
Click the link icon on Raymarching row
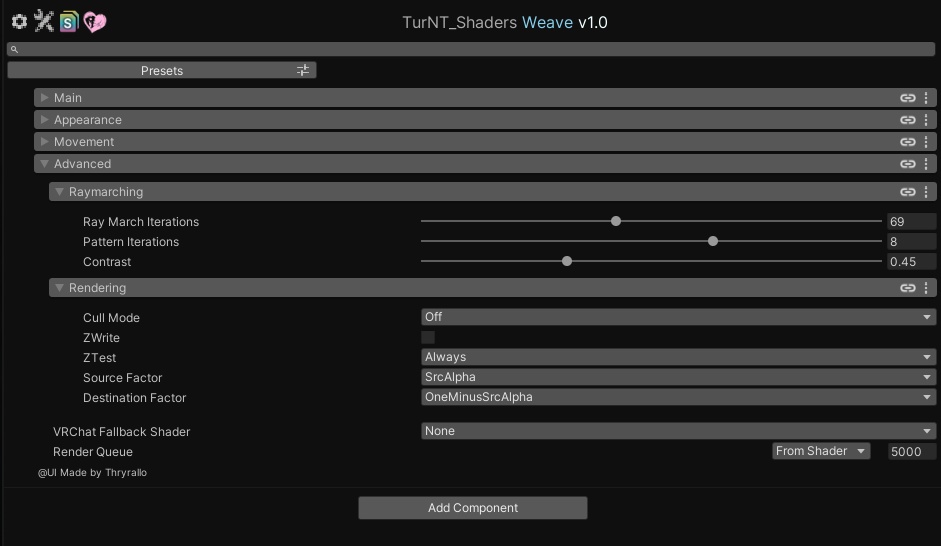click(907, 192)
